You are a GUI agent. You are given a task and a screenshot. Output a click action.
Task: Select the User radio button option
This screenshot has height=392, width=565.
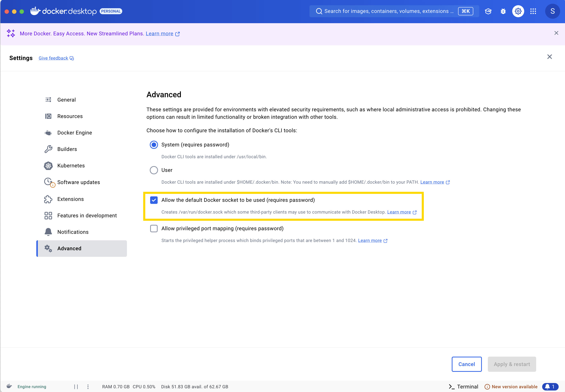(154, 170)
